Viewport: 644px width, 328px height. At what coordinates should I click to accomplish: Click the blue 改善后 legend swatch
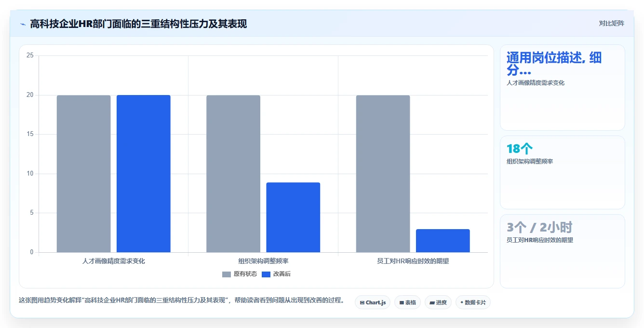point(266,274)
